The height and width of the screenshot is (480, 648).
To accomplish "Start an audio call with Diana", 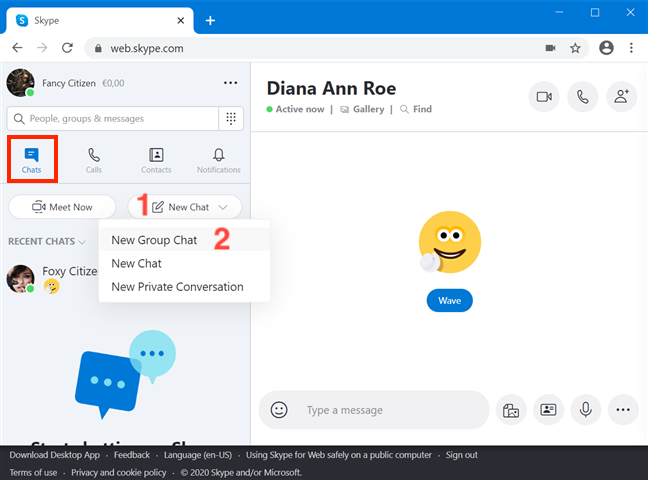I will (583, 97).
